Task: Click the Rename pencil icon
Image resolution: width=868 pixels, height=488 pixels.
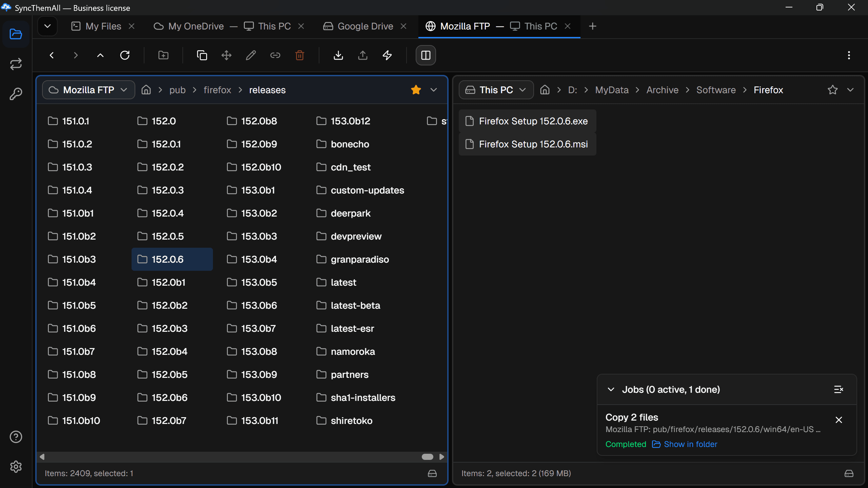Action: 251,55
